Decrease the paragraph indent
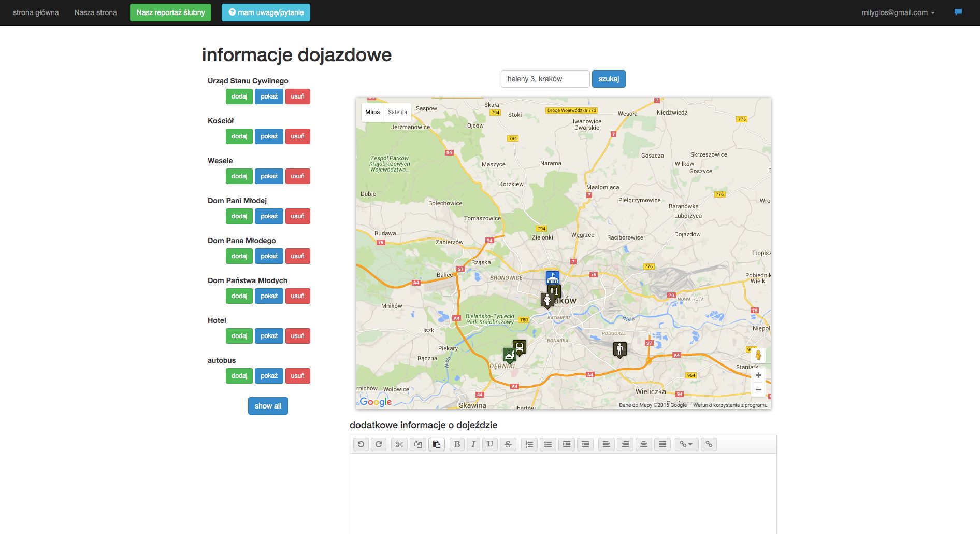The image size is (980, 534). click(585, 444)
